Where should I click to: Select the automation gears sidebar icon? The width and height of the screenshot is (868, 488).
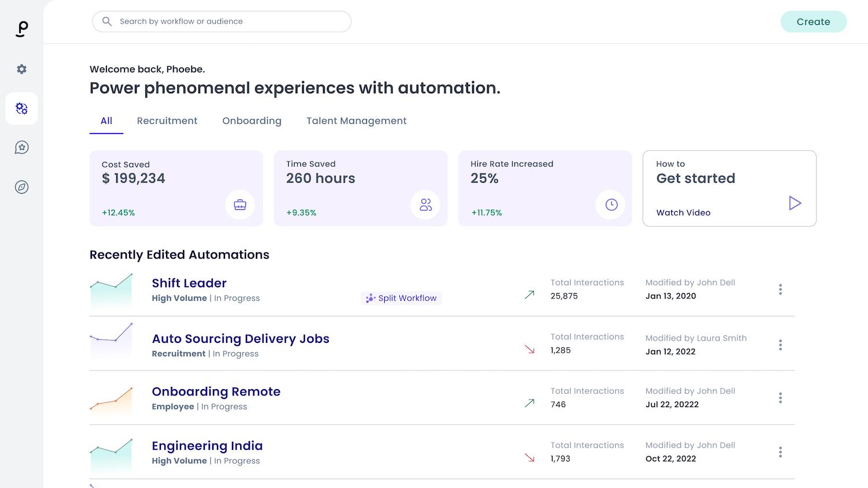tap(21, 109)
